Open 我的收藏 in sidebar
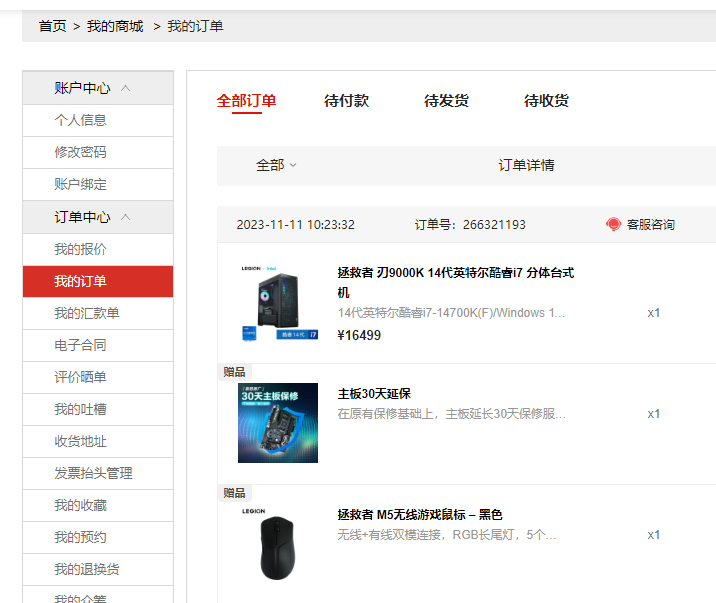Image resolution: width=716 pixels, height=603 pixels. (98, 505)
